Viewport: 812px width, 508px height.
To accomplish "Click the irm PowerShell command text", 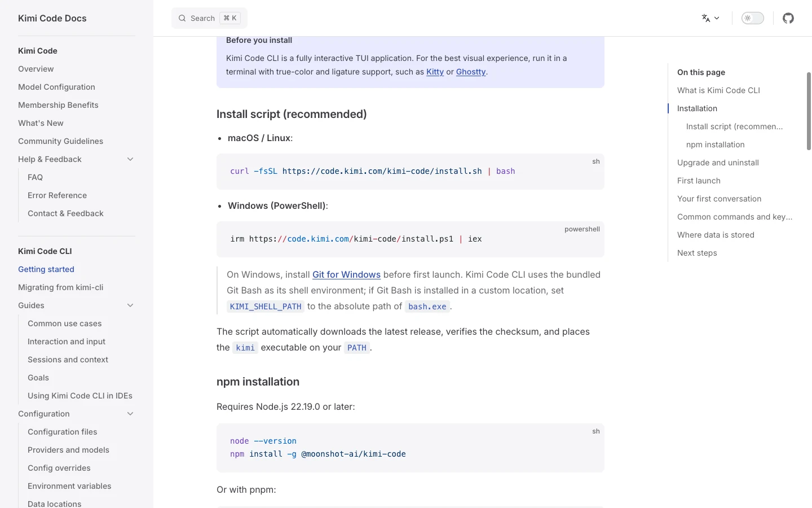I will coord(356,239).
